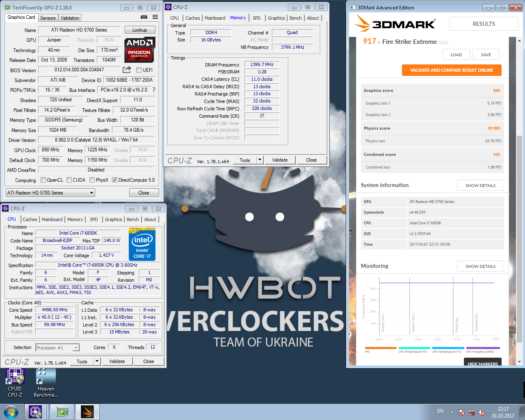525x420 pixels.
Task: Click Validate and Compare Result Online
Action: [452, 70]
